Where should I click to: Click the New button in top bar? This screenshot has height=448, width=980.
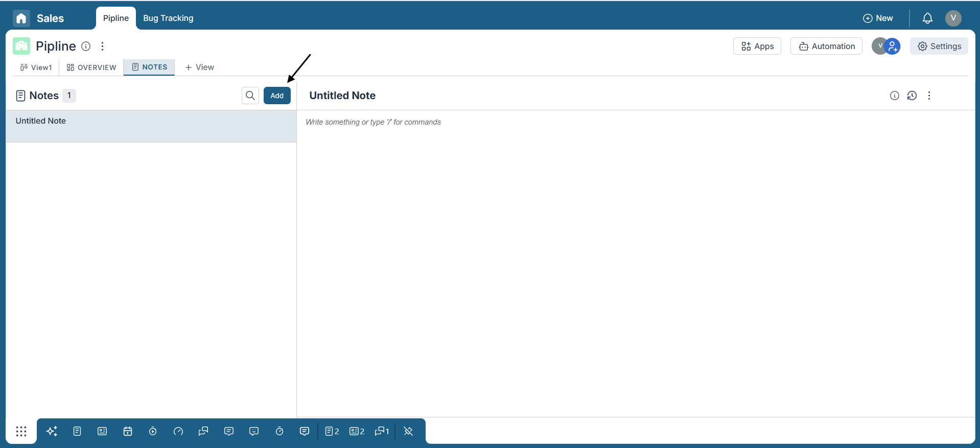coord(878,18)
